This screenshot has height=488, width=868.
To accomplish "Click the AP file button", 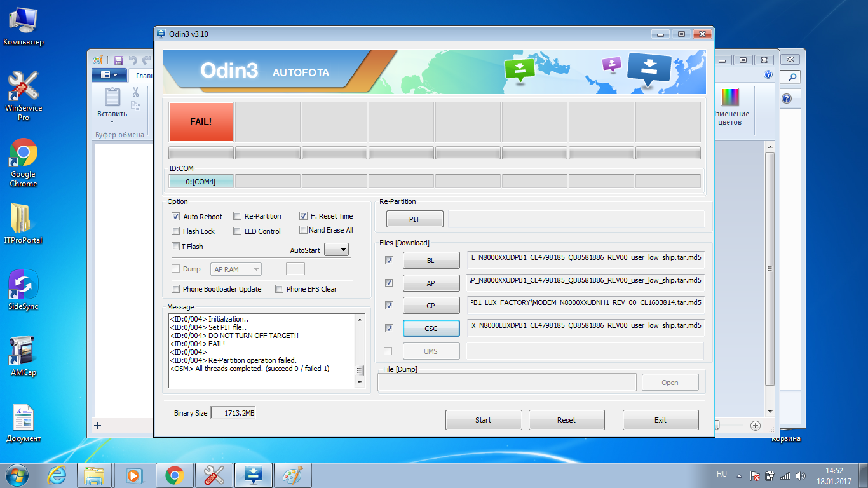I will point(431,283).
